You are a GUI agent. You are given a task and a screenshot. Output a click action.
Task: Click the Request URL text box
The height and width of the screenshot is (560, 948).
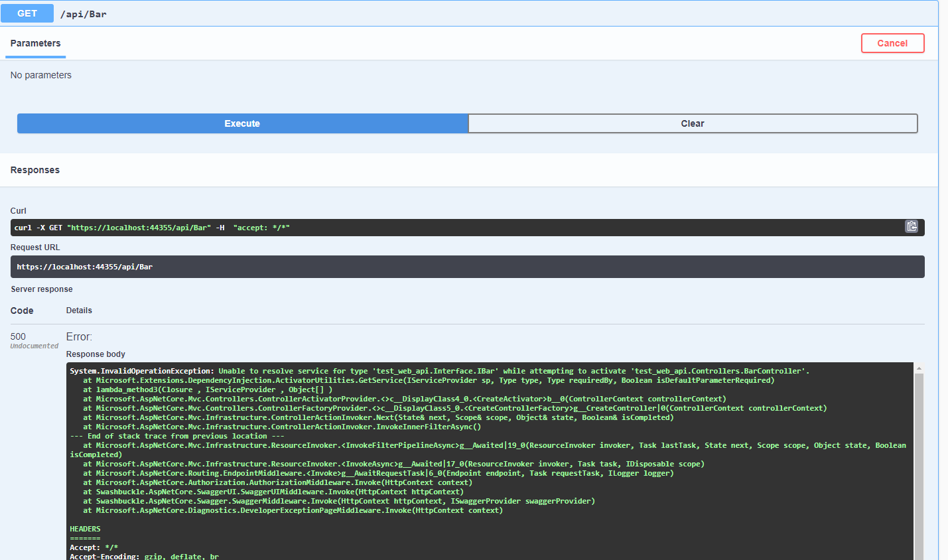click(x=467, y=267)
